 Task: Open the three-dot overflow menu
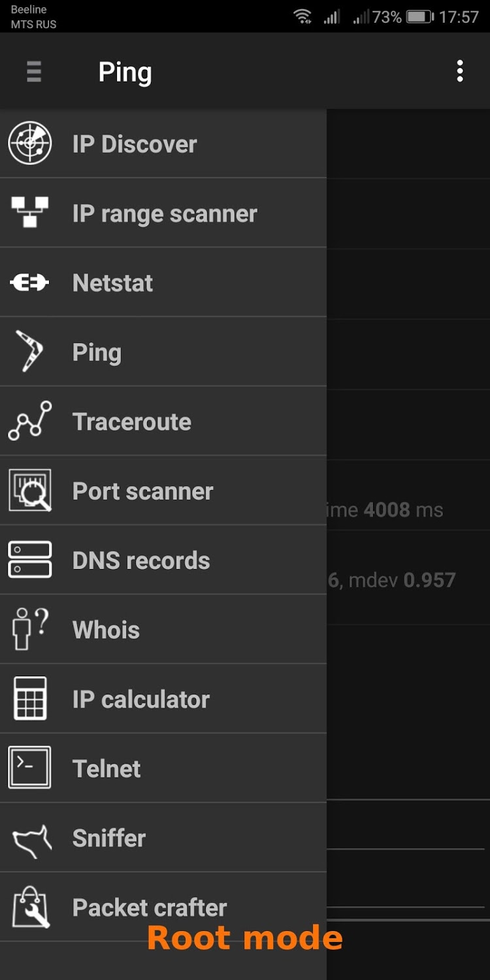(460, 71)
